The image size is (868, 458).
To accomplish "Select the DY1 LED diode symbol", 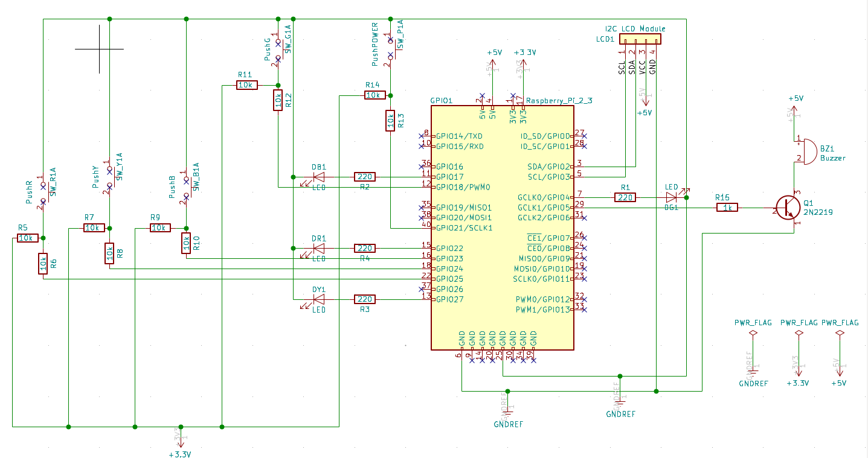I will (x=318, y=299).
